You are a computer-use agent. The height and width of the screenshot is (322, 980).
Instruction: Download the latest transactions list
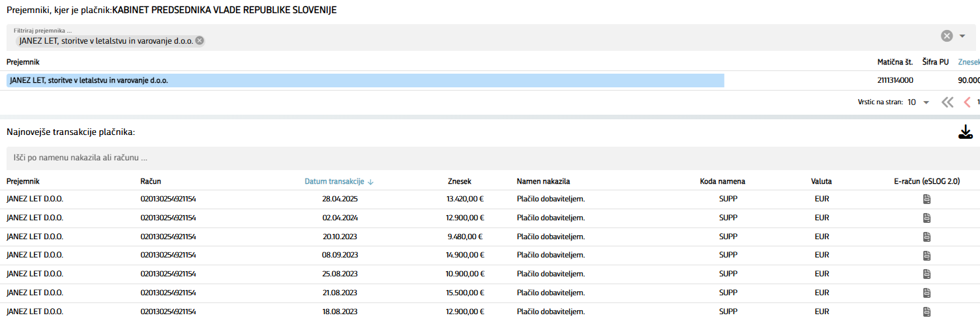click(x=966, y=132)
